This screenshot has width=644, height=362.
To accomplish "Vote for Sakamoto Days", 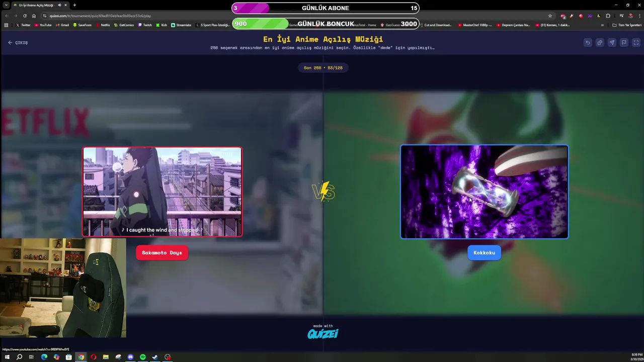I will (162, 252).
